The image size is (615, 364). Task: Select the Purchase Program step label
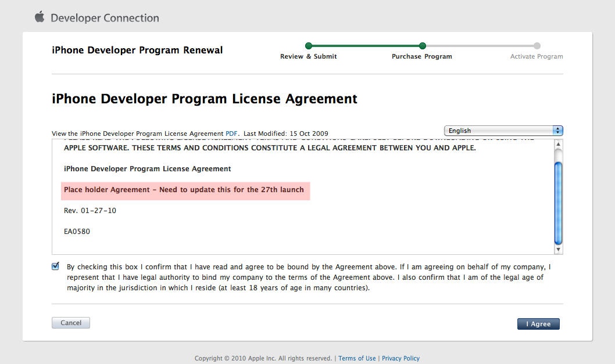coord(421,56)
